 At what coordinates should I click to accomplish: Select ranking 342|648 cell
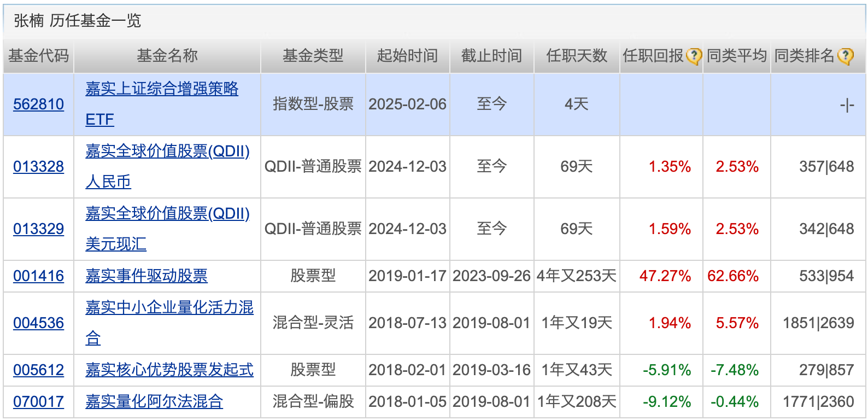point(819,229)
